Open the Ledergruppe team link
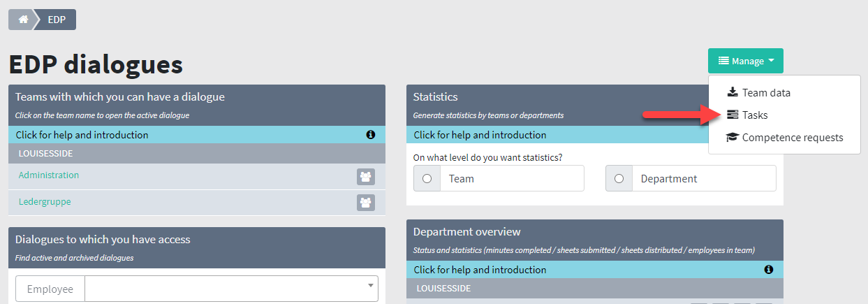Screen dimensions: 868x304 pos(45,202)
